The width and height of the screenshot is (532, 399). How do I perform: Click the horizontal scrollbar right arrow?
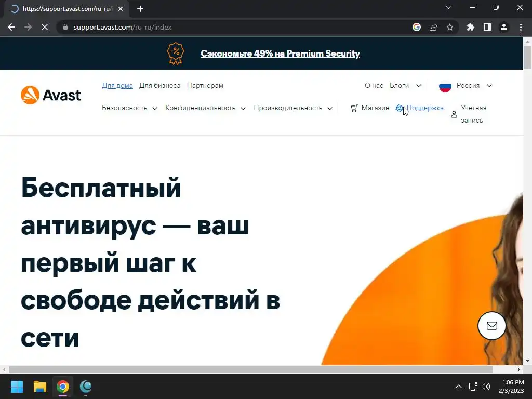[x=519, y=369]
